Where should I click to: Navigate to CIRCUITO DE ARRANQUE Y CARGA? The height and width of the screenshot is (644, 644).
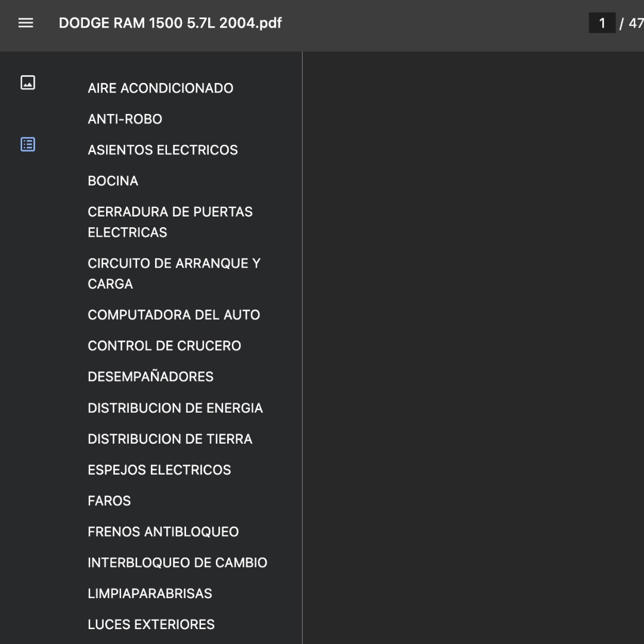(174, 274)
